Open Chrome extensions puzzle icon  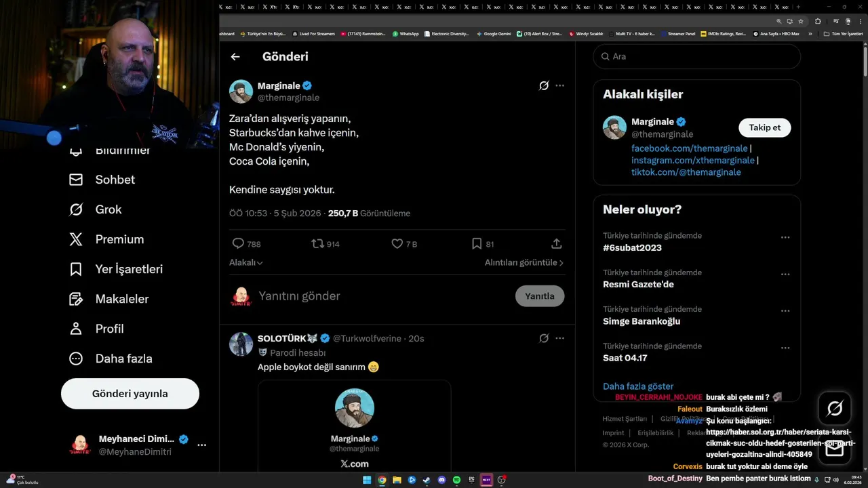(818, 21)
